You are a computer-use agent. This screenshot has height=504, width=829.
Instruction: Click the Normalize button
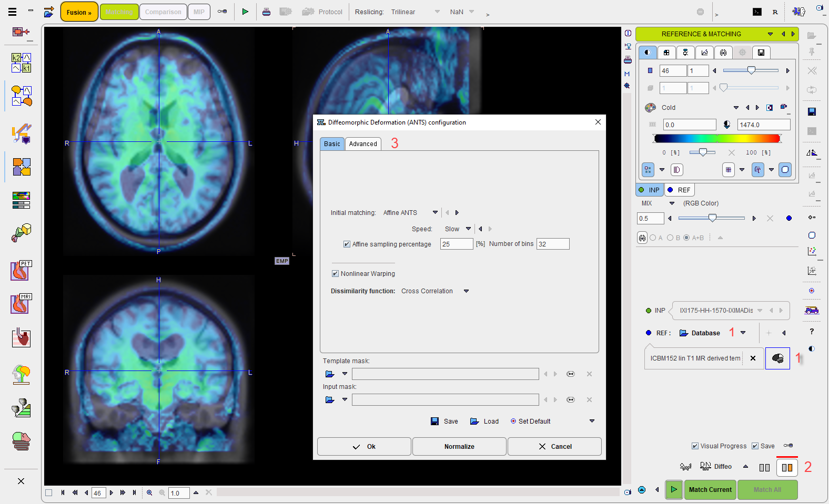[x=459, y=446]
